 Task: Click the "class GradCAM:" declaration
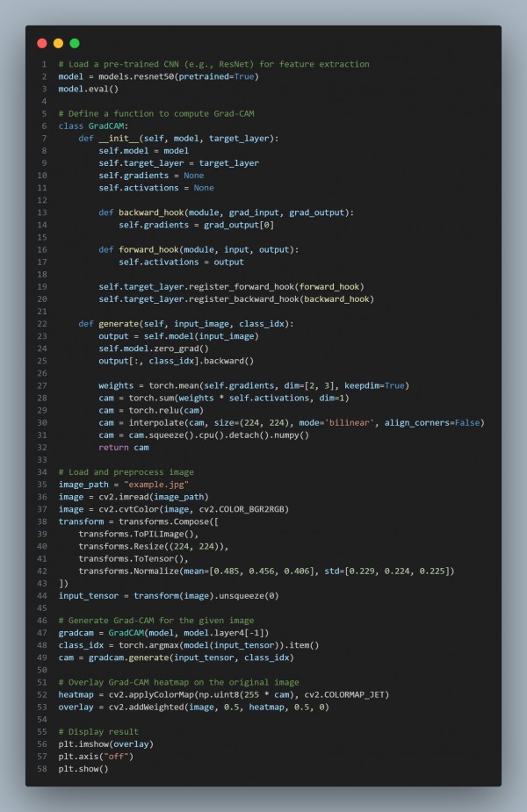click(x=93, y=126)
